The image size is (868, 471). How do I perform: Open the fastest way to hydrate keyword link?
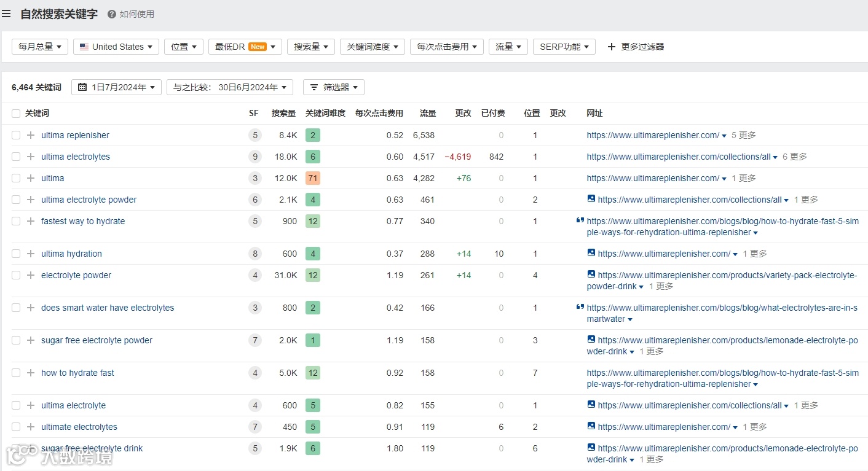[x=83, y=221]
